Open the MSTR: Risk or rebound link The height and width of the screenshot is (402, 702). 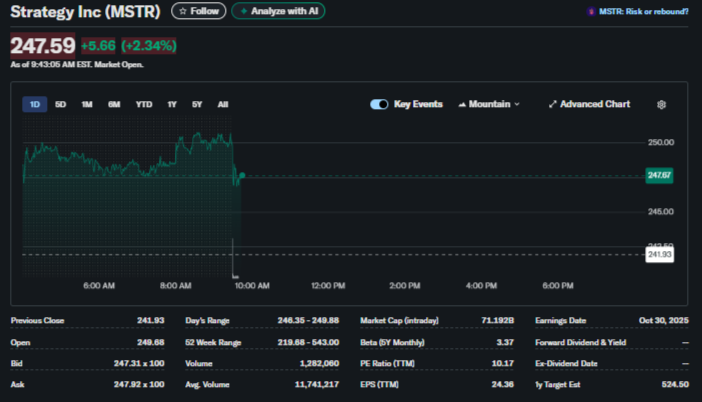(x=643, y=11)
